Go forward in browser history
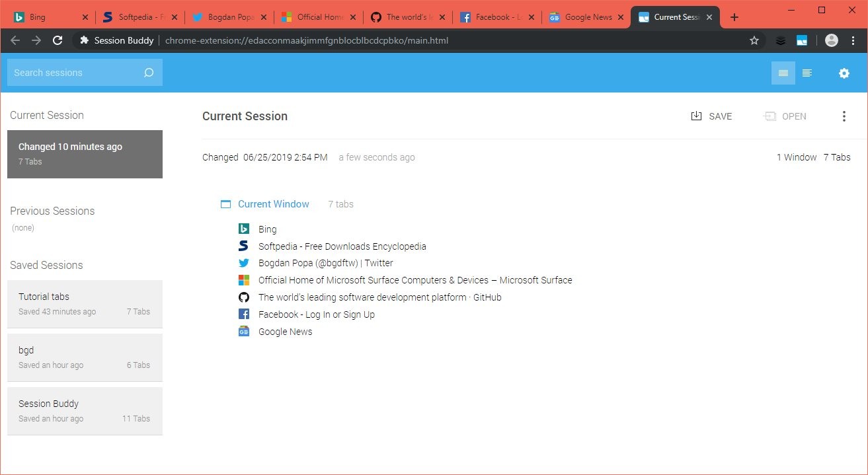Image resolution: width=868 pixels, height=475 pixels. coord(36,40)
